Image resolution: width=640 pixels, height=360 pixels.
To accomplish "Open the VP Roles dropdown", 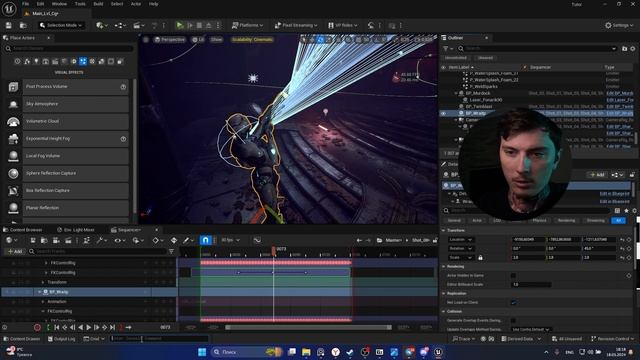I will pyautogui.click(x=343, y=25).
